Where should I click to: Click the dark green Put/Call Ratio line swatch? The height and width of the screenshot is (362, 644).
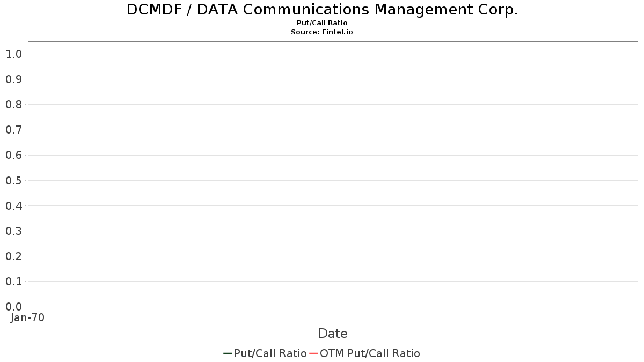pyautogui.click(x=228, y=353)
